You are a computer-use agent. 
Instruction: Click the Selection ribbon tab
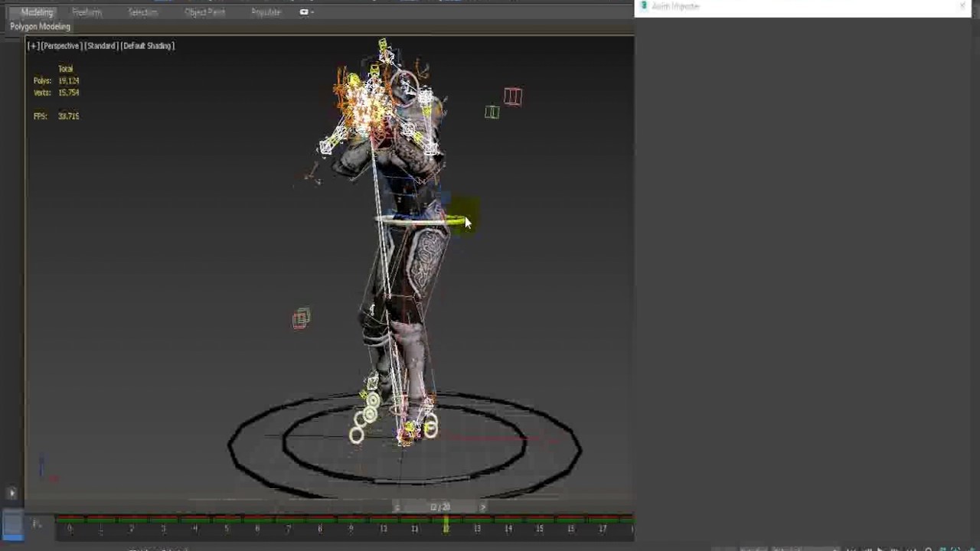click(x=142, y=11)
